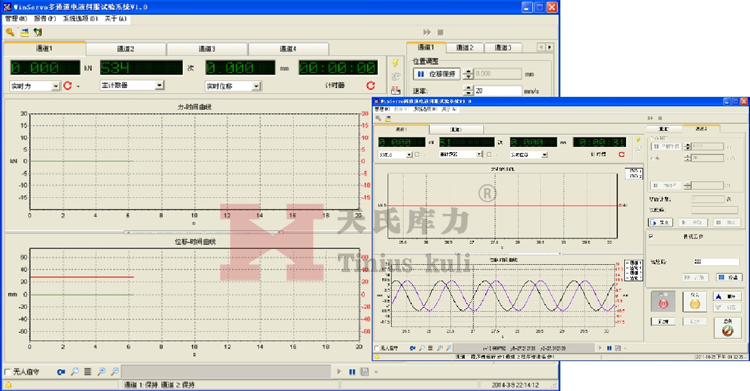Click the large red stop sign button in front window

728,328
